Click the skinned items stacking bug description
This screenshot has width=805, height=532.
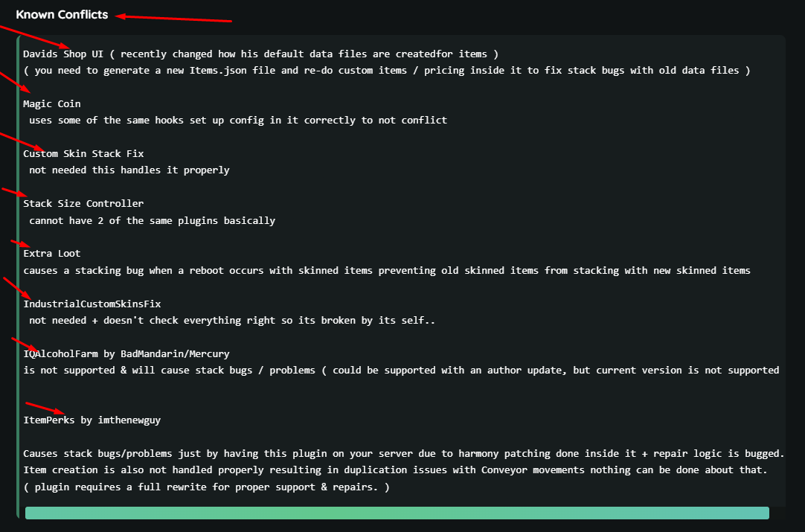[387, 270]
